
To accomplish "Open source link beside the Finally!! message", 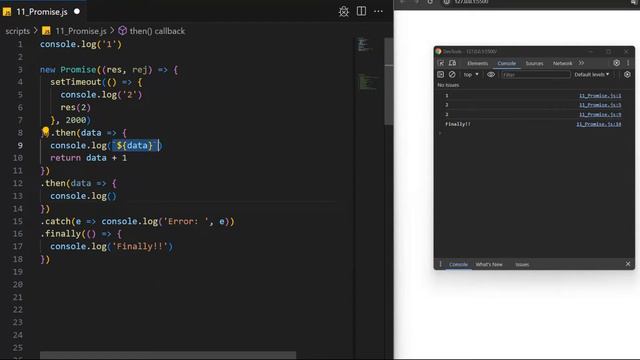I will point(599,124).
